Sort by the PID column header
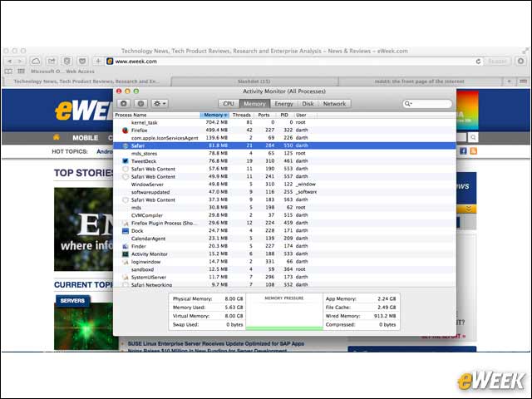This screenshot has height=399, width=532. pyautogui.click(x=284, y=115)
